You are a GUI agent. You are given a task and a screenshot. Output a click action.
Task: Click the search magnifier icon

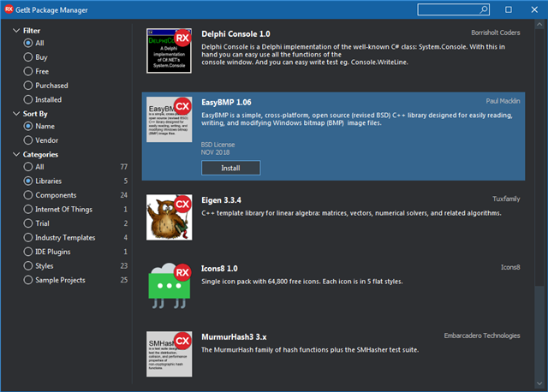[484, 9]
